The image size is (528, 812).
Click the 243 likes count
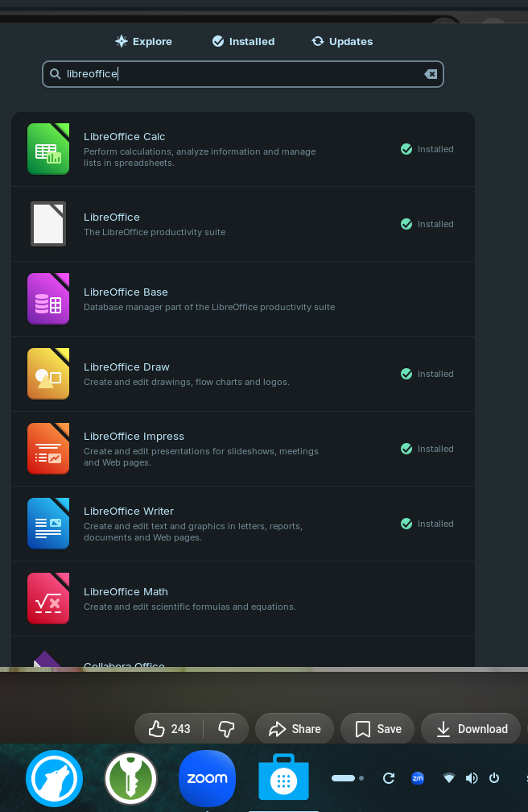pos(180,728)
